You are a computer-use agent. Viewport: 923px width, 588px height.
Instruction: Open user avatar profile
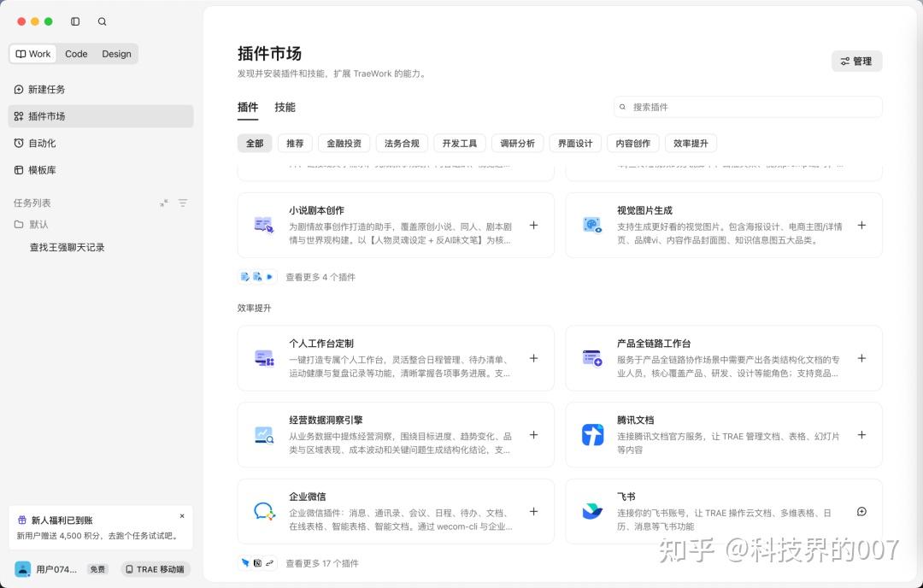click(x=23, y=569)
